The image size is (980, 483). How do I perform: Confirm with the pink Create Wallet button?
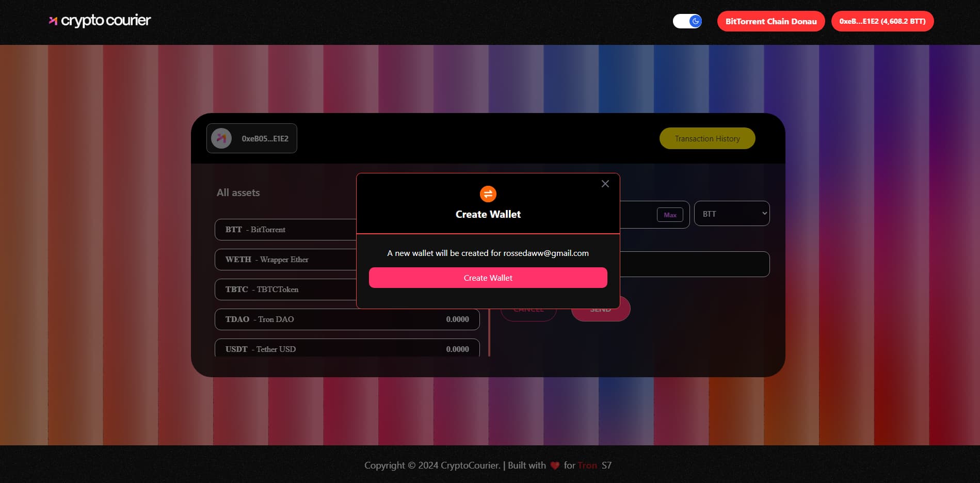tap(488, 278)
